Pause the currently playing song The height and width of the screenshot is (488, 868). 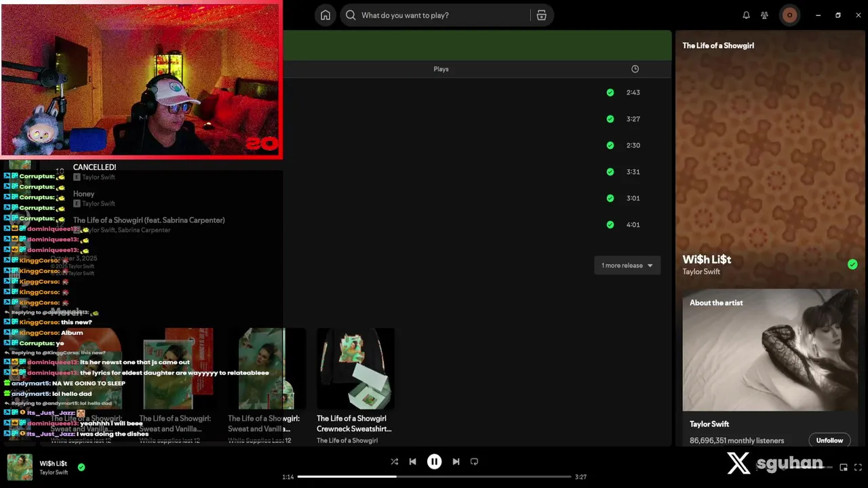pyautogui.click(x=434, y=462)
